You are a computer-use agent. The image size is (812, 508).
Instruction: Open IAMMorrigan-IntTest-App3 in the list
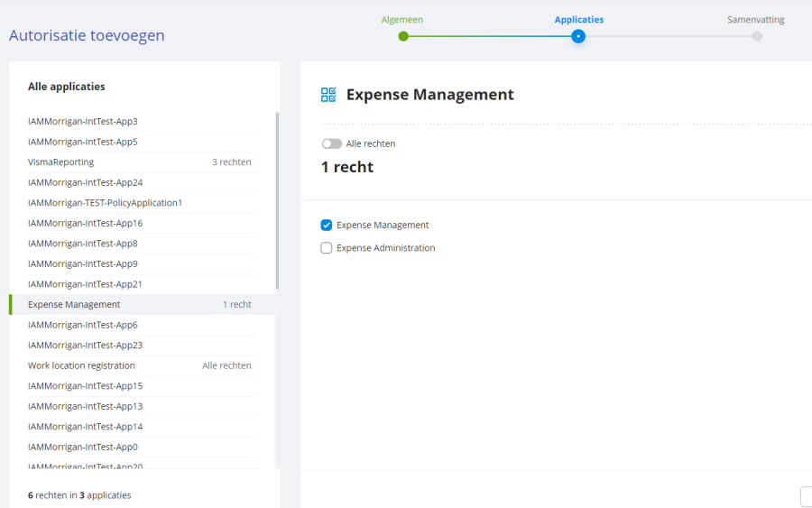pyautogui.click(x=141, y=121)
